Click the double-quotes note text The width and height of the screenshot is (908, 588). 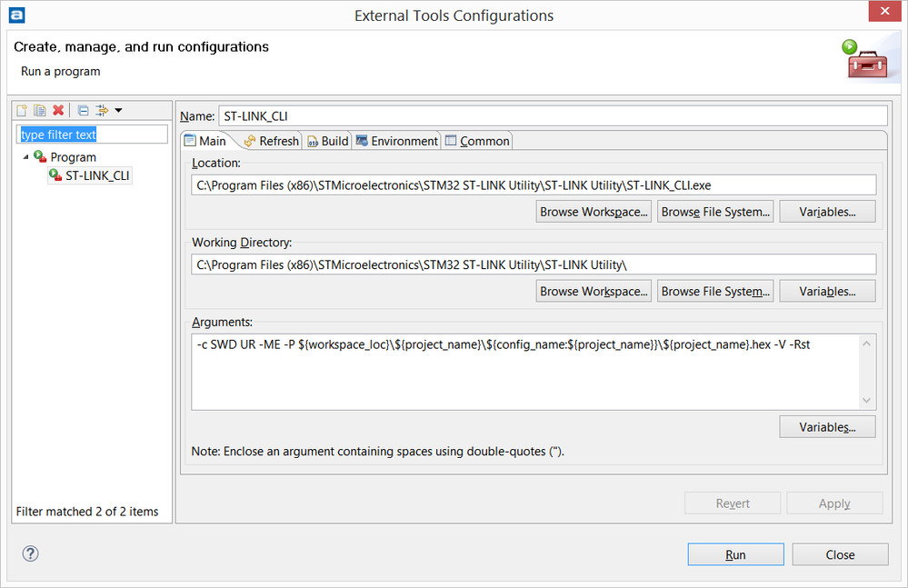coord(377,452)
